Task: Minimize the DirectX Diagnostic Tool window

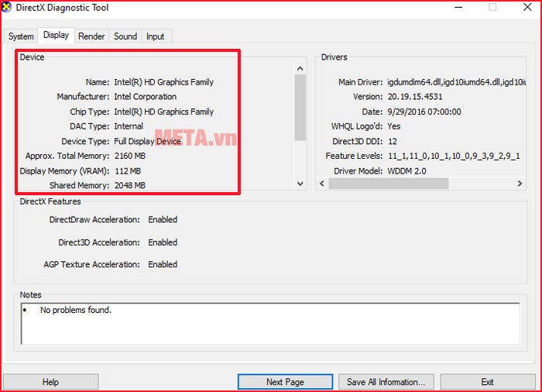Action: click(x=458, y=7)
